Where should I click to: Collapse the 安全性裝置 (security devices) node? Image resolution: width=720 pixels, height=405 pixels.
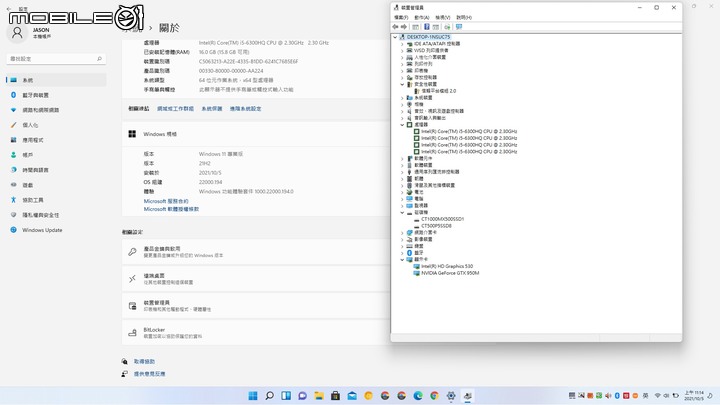(x=402, y=84)
